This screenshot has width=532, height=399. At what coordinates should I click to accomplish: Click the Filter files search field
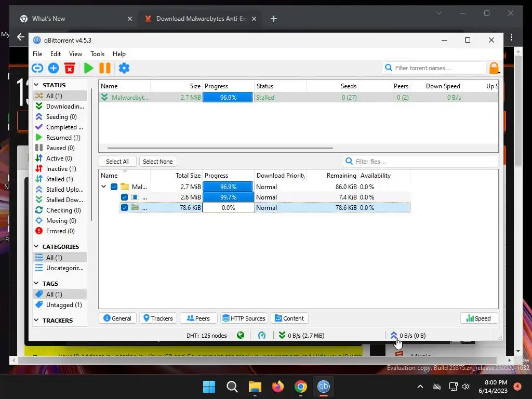click(x=421, y=162)
